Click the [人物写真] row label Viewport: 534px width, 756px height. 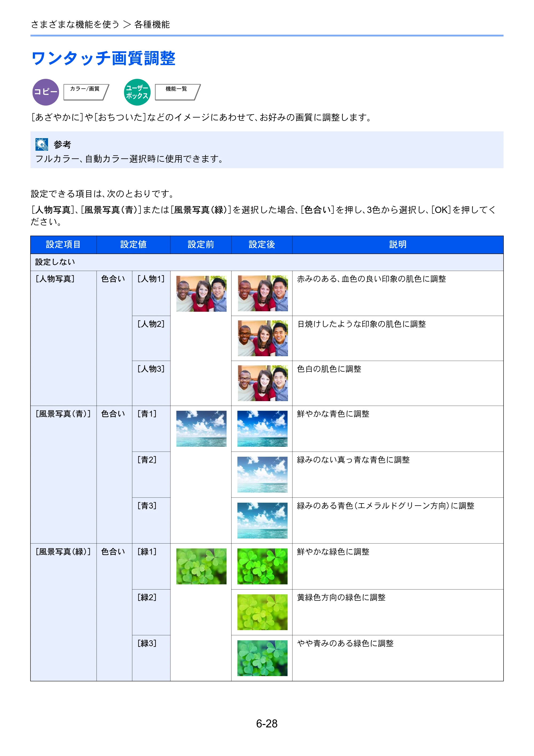pyautogui.click(x=55, y=279)
